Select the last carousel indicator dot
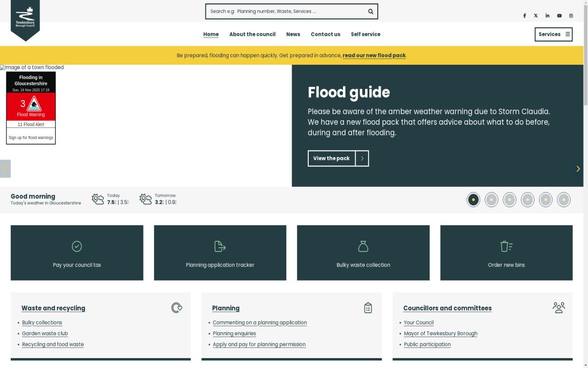Viewport: 588px width, 368px height. (563, 200)
